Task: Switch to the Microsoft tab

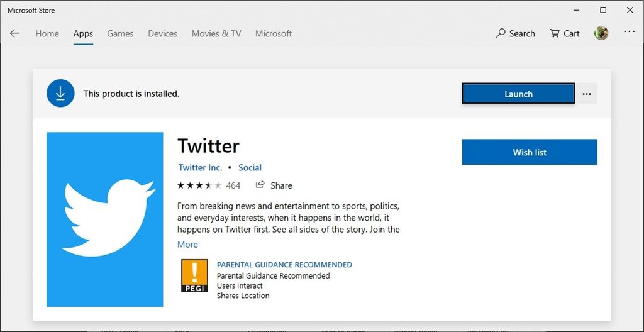Action: (274, 34)
